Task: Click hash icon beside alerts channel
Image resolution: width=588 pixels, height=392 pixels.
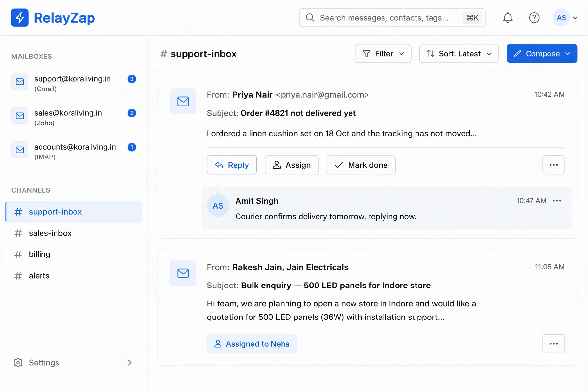Action: coord(18,276)
